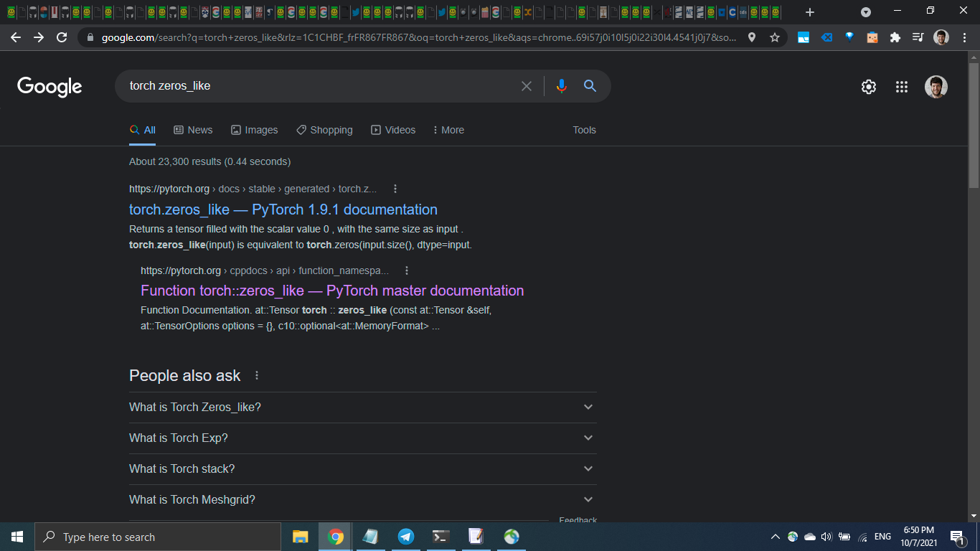Switch to the Images search tab
980x551 pixels.
255,130
